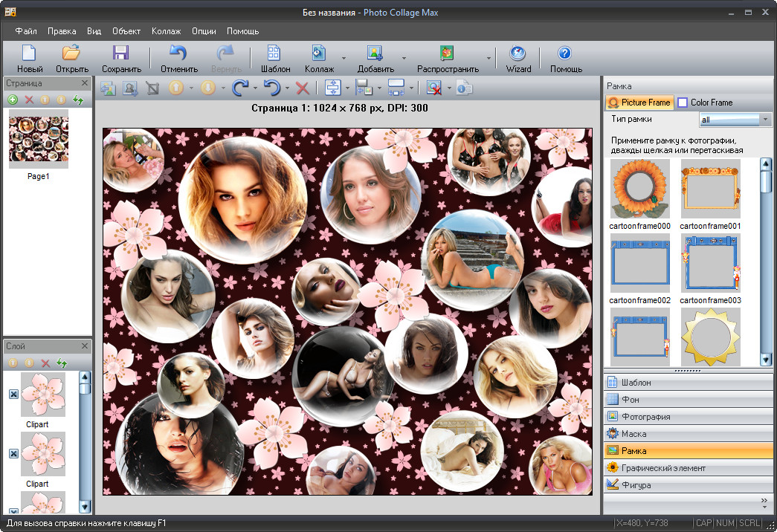Viewport: 777px width, 532px height.
Task: Switch to the Picture Frame tab
Action: [639, 103]
